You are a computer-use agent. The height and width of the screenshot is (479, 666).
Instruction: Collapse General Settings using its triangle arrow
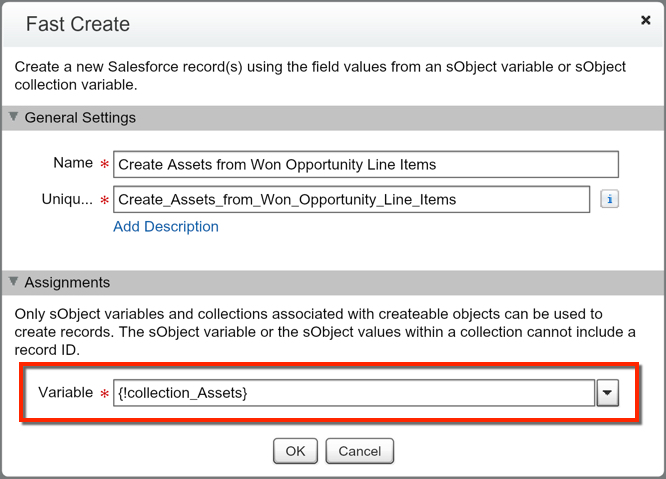pos(13,117)
